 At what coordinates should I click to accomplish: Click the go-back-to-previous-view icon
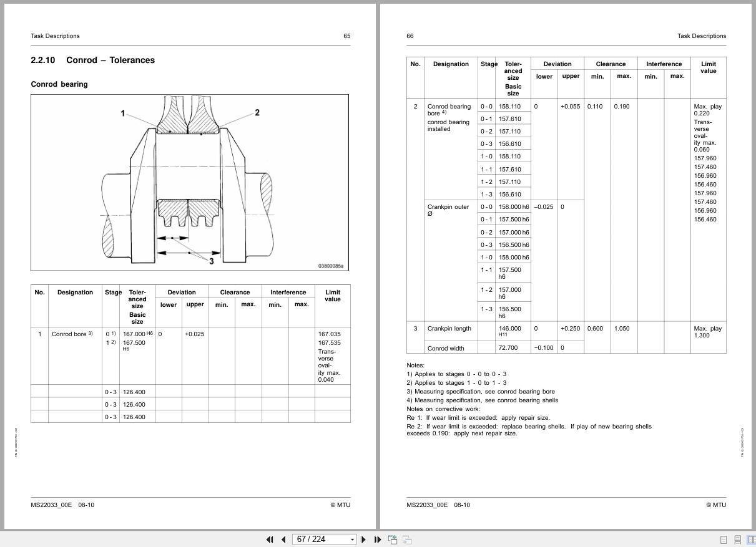[x=393, y=540]
